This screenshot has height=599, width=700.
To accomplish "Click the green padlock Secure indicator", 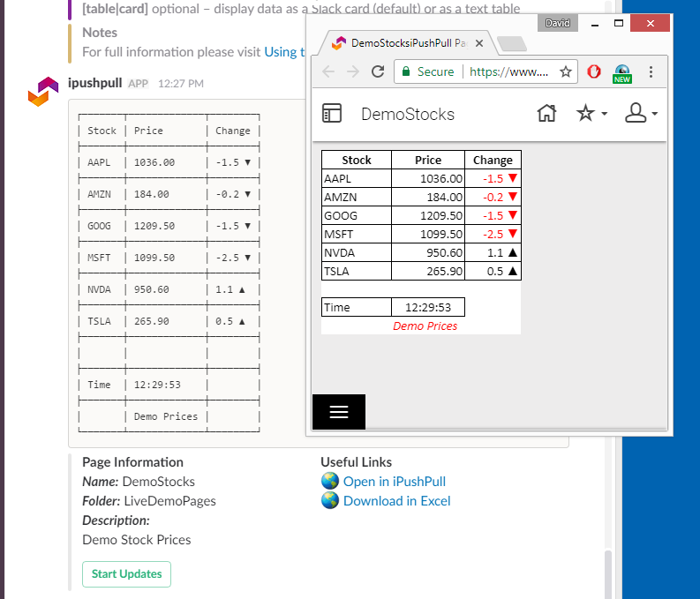I will click(427, 71).
